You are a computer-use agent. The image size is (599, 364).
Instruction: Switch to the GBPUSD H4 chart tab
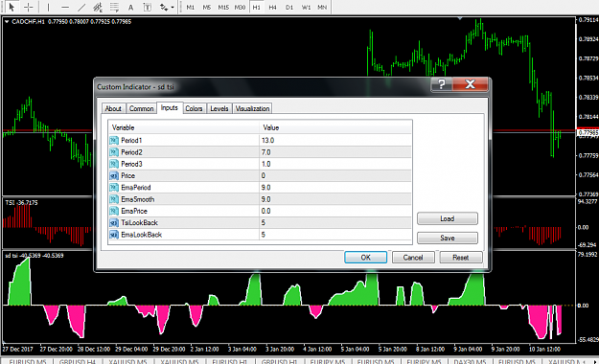[x=78, y=361]
